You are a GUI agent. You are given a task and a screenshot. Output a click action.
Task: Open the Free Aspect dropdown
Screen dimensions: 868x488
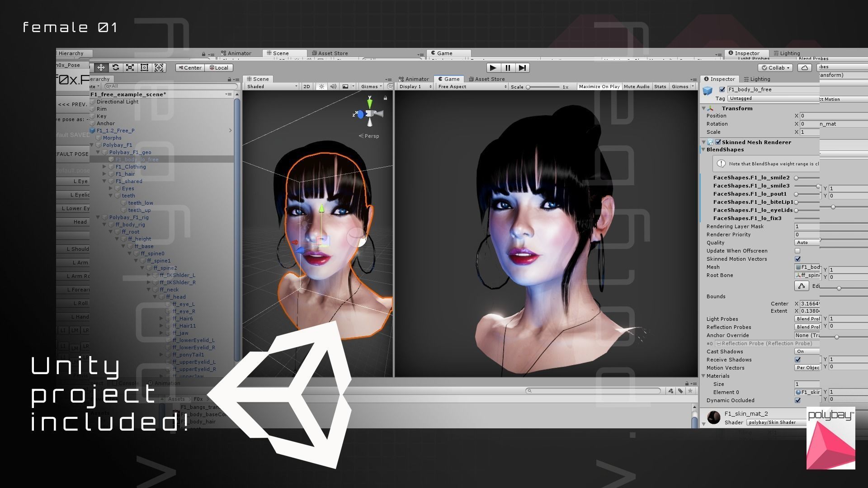[472, 87]
